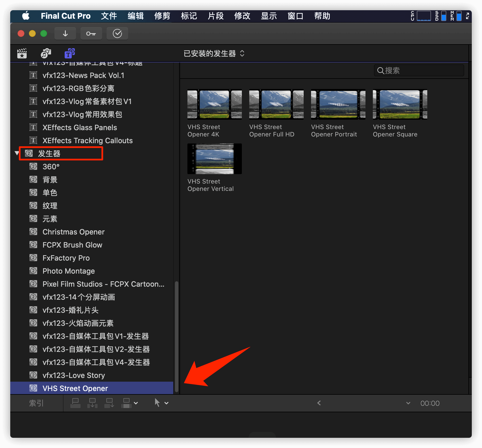Select the vfx123-婚礼片头 category
Screen dimensions: 482x448
pyautogui.click(x=92, y=310)
